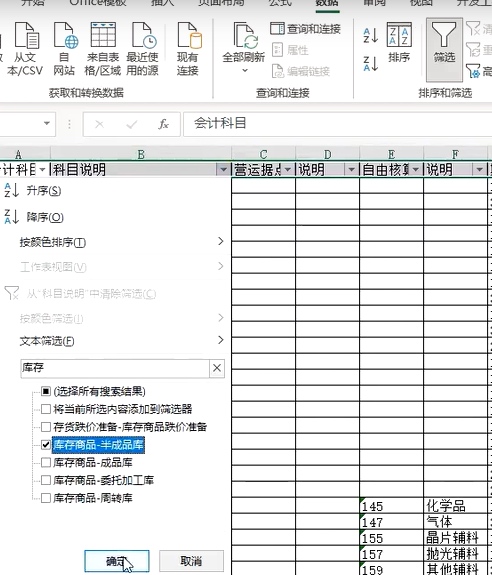This screenshot has height=575, width=492.
Task: Check 存货跌价准备-库存商品跌价准备 checkbox
Action: tap(46, 427)
